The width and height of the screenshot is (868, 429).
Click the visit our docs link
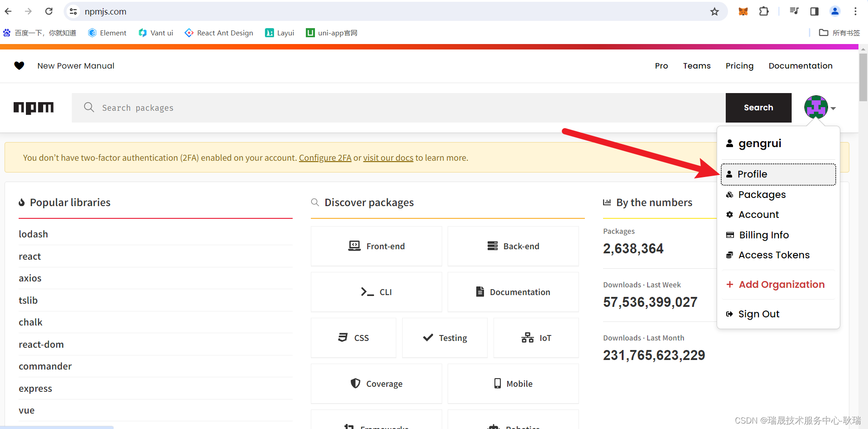coord(388,158)
